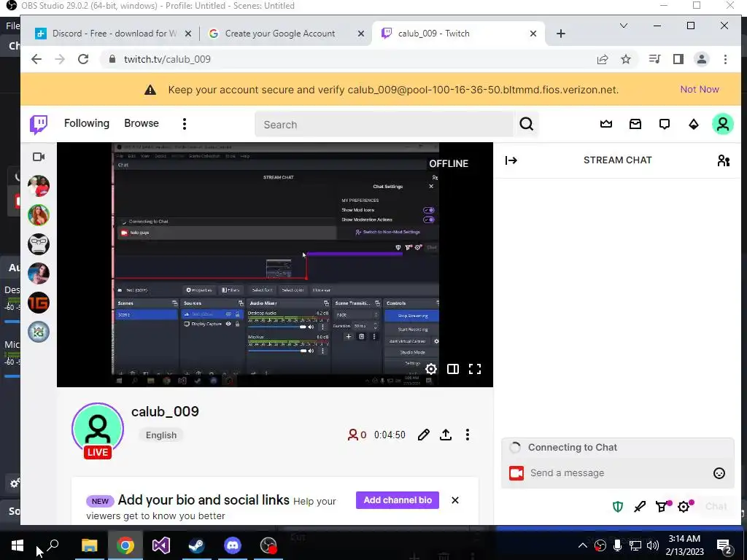Open the Windows notification center
Viewport: 747px width, 560px height.
pos(724,545)
